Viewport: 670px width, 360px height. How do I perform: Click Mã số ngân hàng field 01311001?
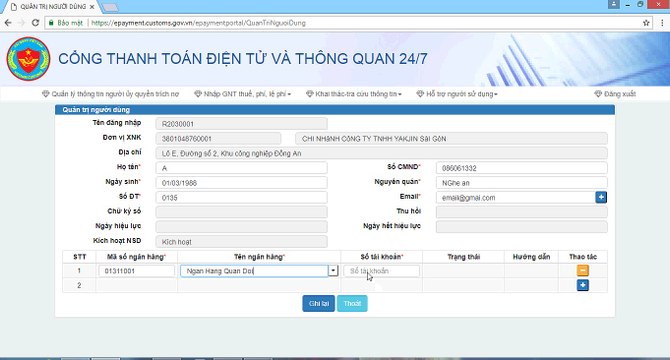click(137, 271)
